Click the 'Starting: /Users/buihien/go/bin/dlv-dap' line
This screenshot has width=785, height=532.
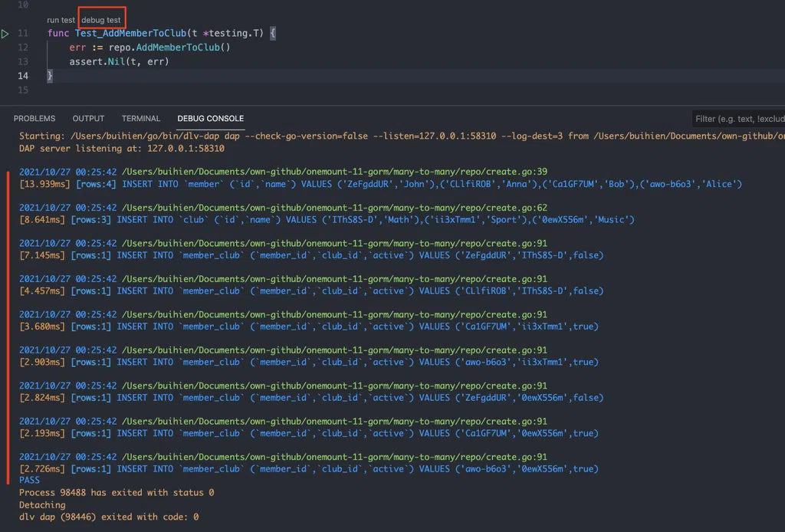pos(402,136)
